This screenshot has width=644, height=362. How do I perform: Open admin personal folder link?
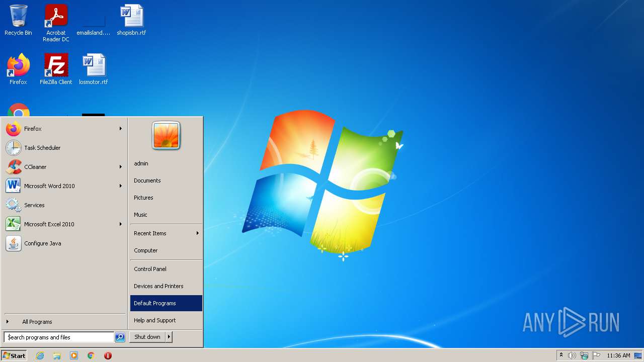[x=166, y=163]
